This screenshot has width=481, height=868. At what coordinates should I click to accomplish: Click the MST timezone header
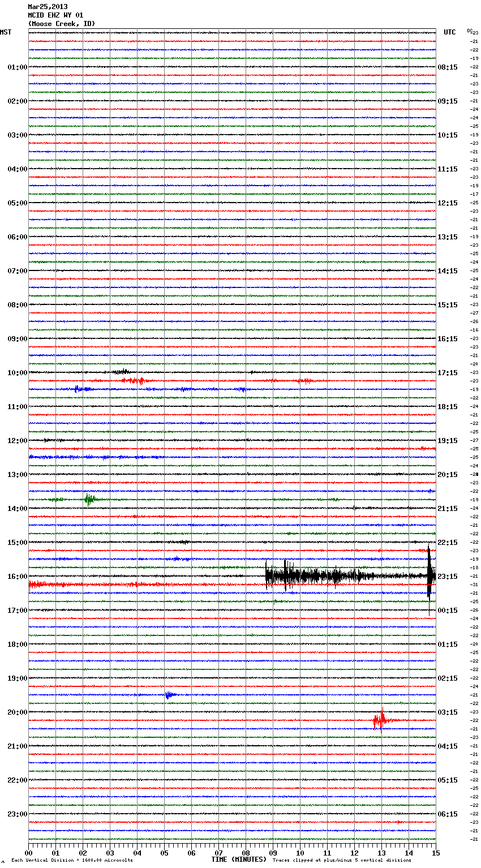click(x=6, y=32)
